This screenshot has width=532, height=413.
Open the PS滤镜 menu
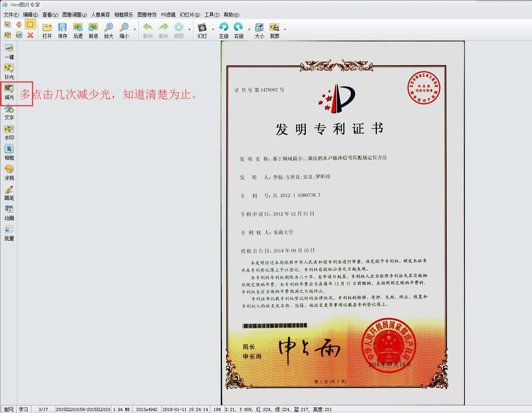point(168,15)
